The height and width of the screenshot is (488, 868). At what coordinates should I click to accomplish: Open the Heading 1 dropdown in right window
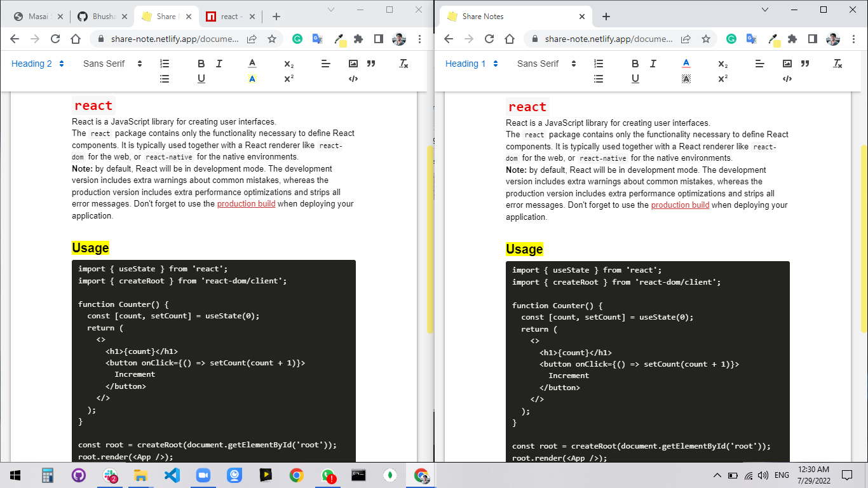472,64
